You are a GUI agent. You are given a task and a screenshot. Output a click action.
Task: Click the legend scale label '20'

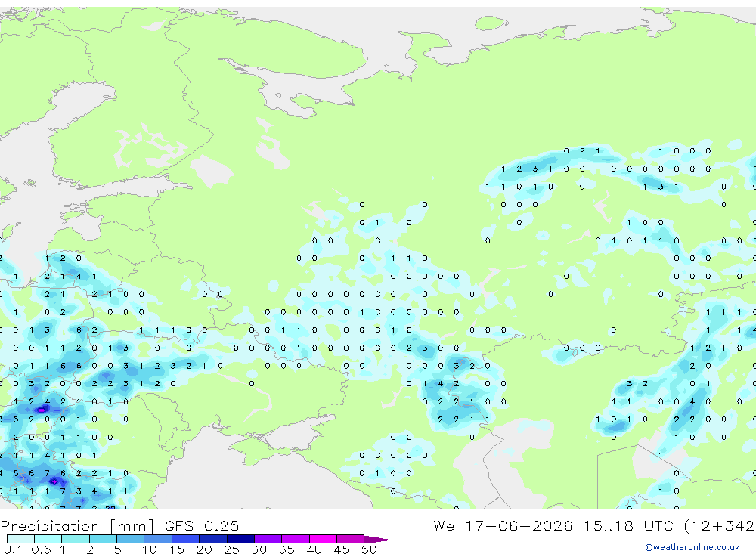pos(204,549)
